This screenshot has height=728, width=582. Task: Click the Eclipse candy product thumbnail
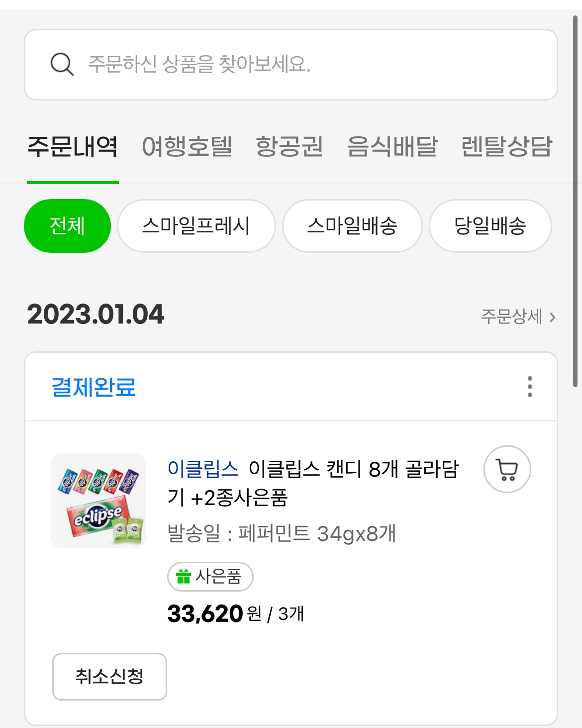[x=98, y=501]
